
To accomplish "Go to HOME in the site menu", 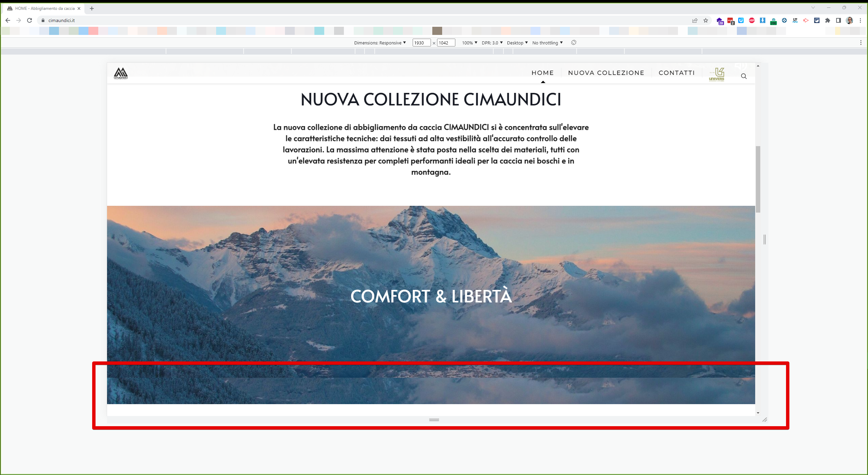I will pyautogui.click(x=542, y=73).
